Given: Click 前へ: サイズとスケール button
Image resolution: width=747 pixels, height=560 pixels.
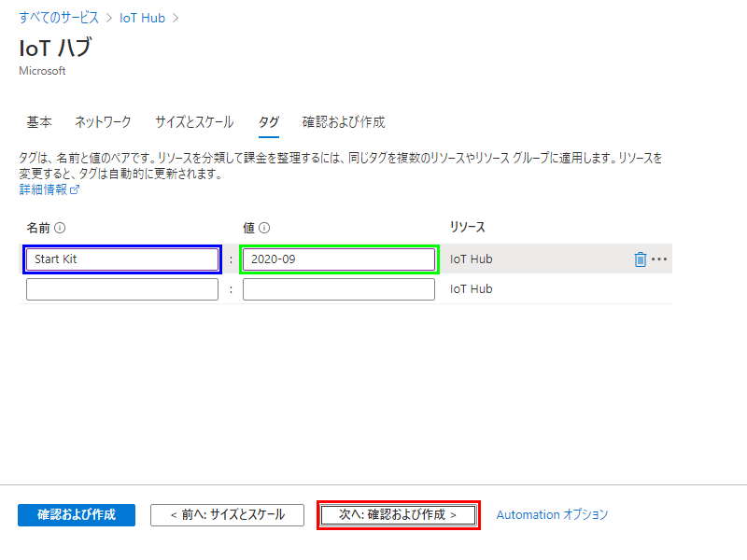Looking at the screenshot, I should click(x=227, y=514).
